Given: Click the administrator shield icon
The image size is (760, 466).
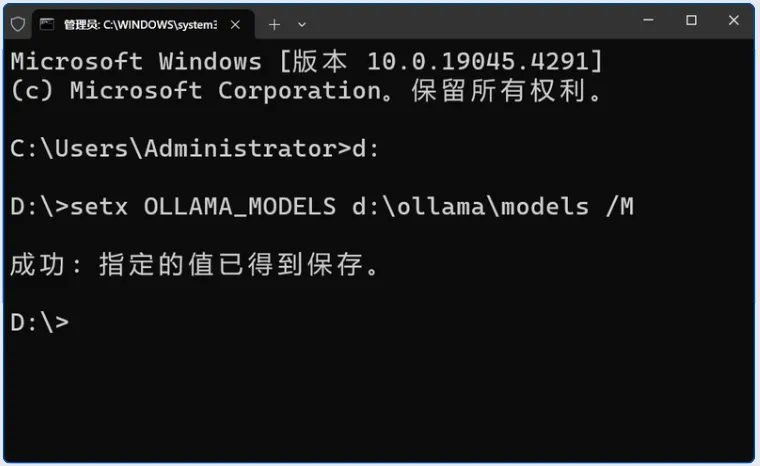Looking at the screenshot, I should (x=17, y=24).
